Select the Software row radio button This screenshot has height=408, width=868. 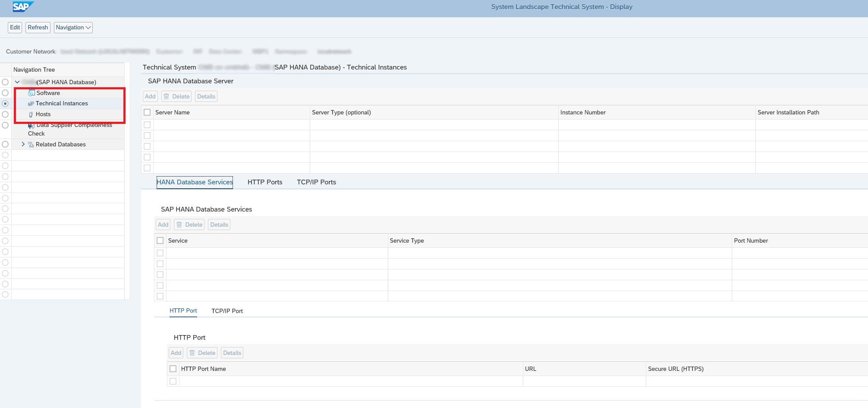click(5, 93)
